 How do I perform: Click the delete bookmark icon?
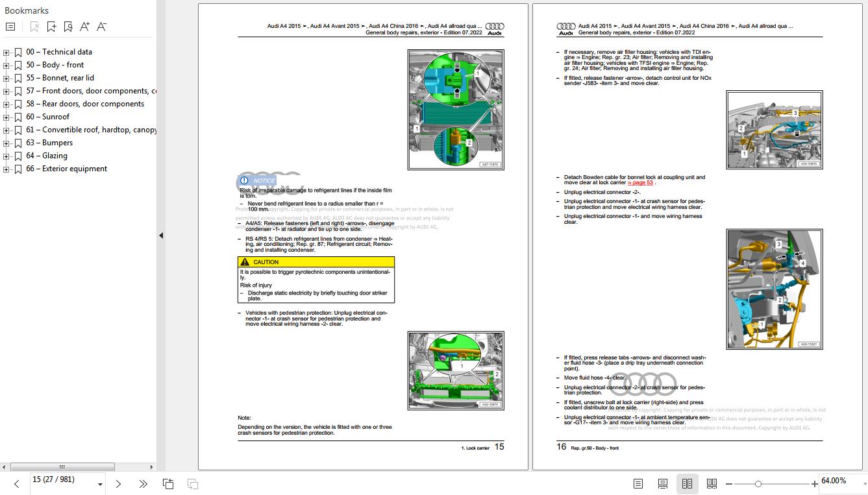pyautogui.click(x=34, y=27)
